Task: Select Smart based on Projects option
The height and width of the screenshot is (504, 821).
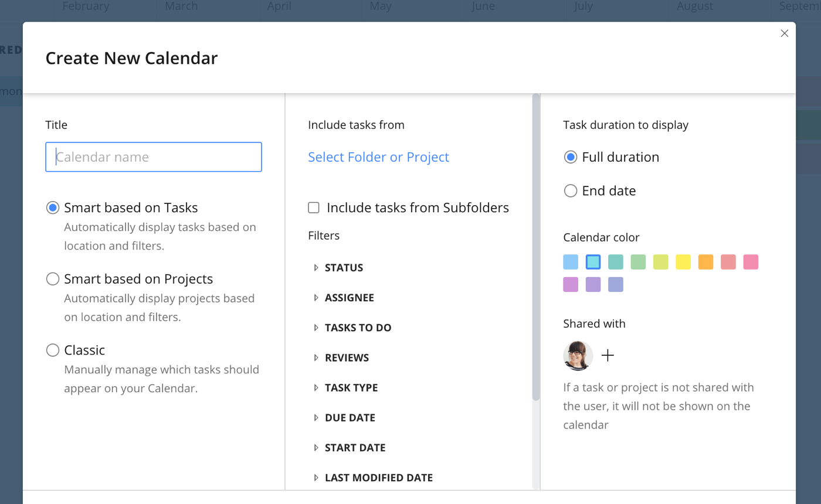Action: pos(53,279)
